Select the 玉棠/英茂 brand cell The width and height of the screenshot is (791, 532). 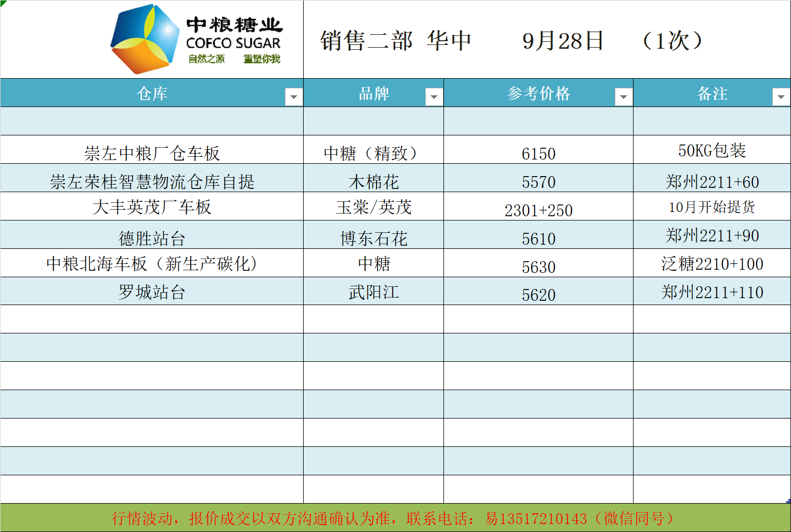click(x=373, y=207)
